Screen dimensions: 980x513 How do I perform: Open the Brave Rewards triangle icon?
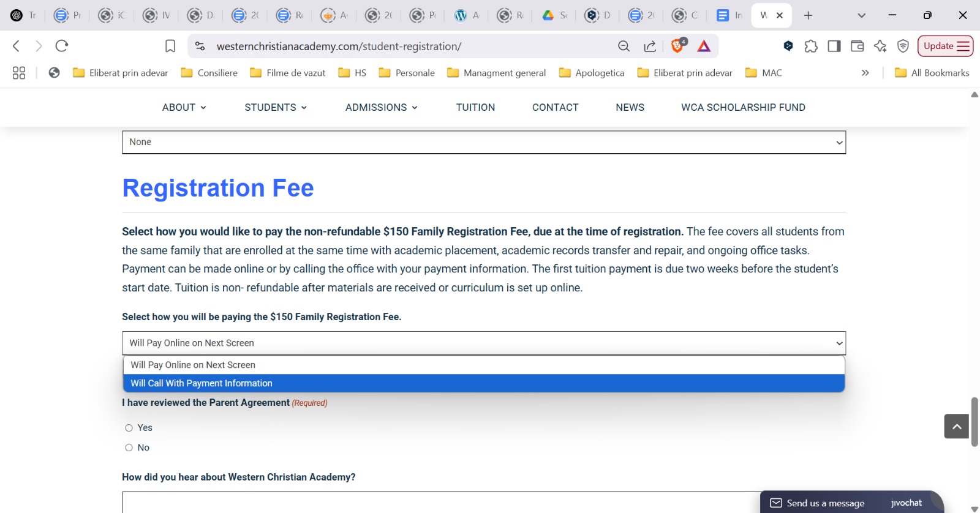coord(704,46)
